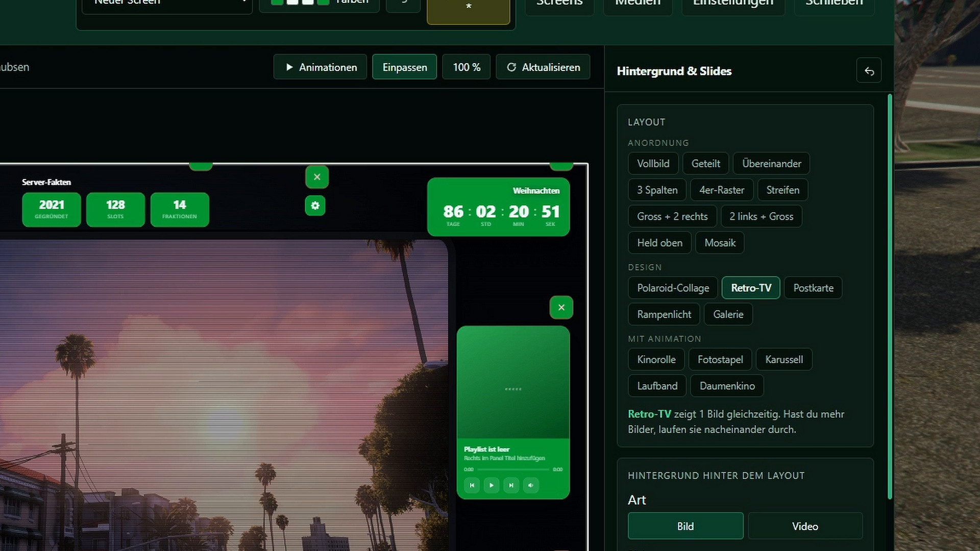This screenshot has width=980, height=551.
Task: Click next track in playlist widget
Action: point(511,485)
